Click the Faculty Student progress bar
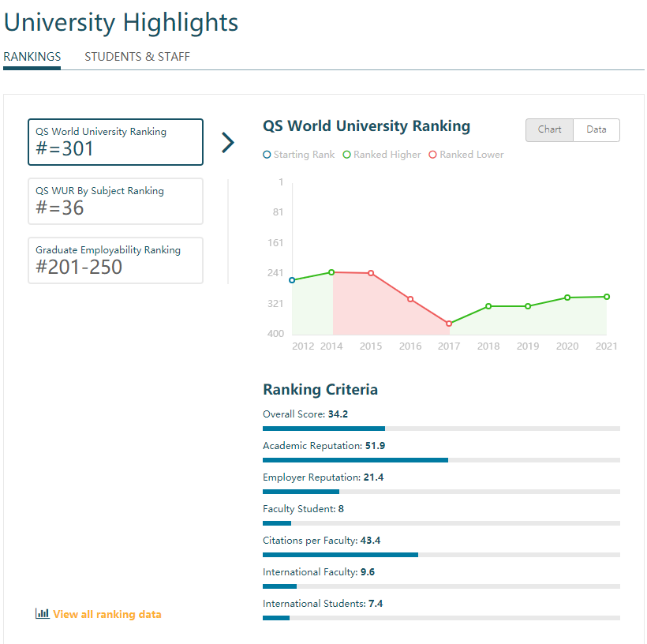Image resolution: width=647 pixels, height=644 pixels. (441, 523)
